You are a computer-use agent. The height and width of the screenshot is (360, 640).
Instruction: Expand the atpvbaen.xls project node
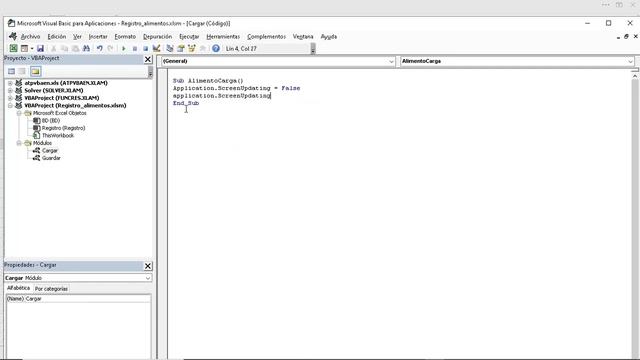(10, 83)
